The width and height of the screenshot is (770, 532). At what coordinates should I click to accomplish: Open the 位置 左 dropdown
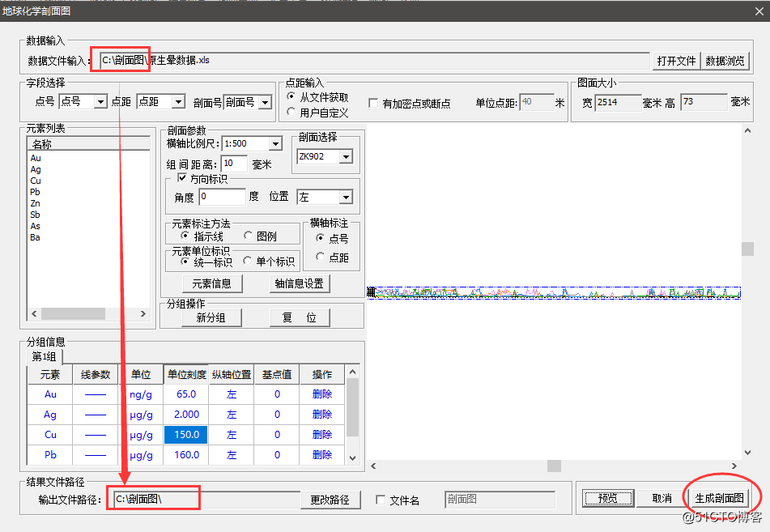point(347,198)
